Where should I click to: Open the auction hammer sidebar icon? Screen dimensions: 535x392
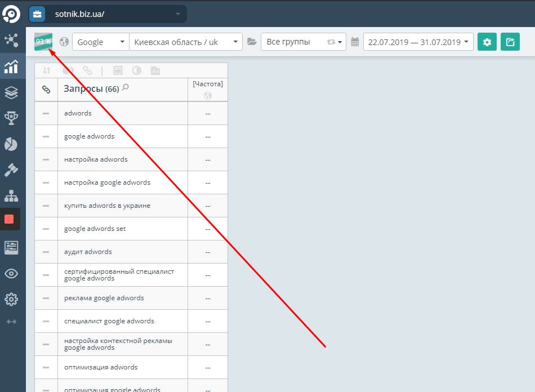click(x=11, y=170)
